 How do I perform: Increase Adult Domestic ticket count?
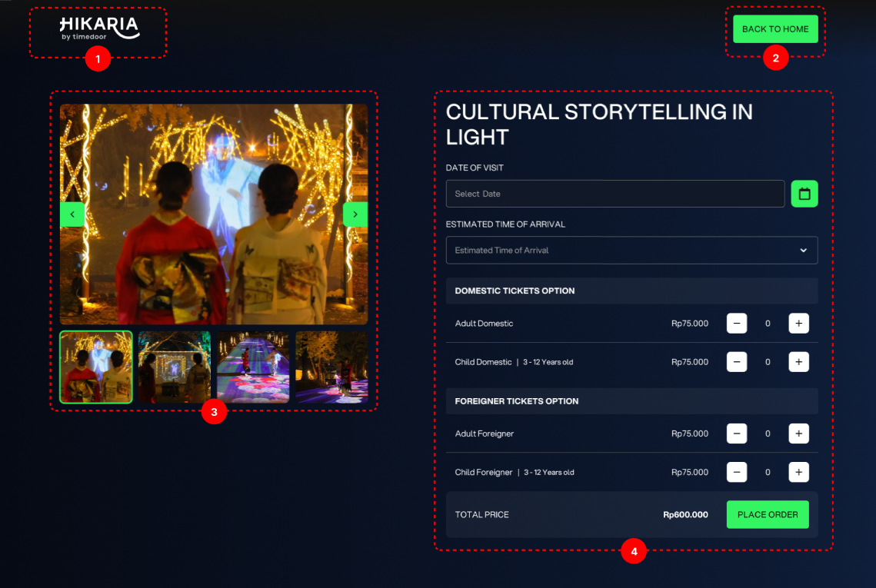pyautogui.click(x=798, y=324)
